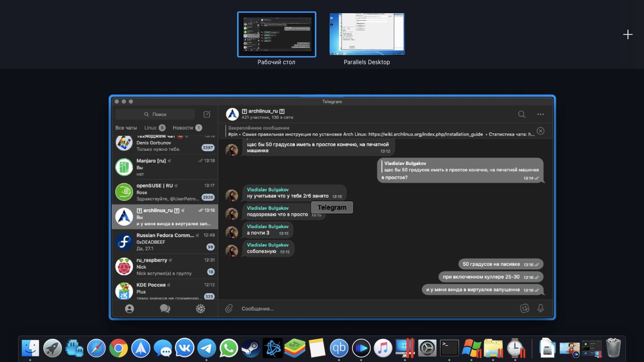Click the 2920 unread badge on openSUSE
The width and height of the screenshot is (644, 362).
tap(208, 198)
